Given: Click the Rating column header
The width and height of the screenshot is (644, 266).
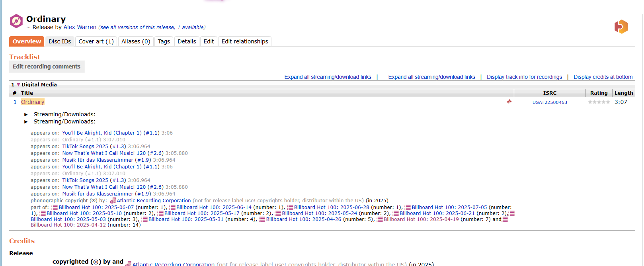Looking at the screenshot, I should click(x=599, y=93).
